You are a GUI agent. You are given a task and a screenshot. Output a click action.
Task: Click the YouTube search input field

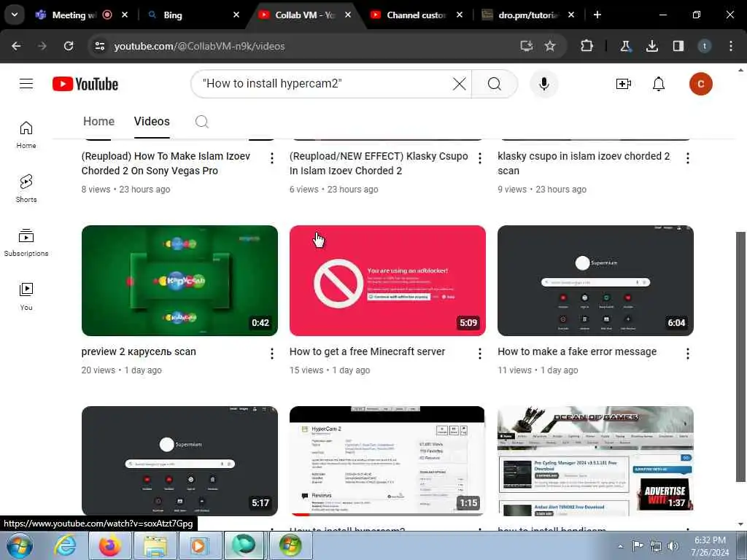pyautogui.click(x=324, y=84)
